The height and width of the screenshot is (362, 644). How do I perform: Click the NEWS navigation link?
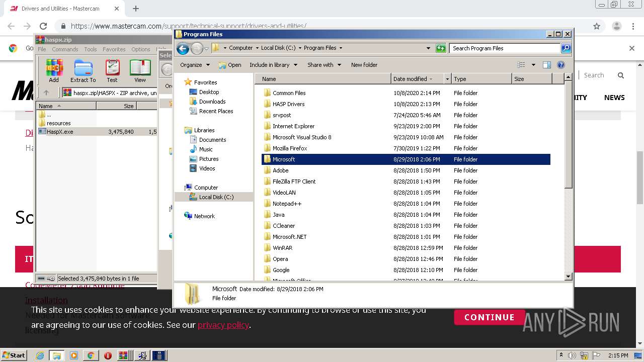tap(614, 98)
